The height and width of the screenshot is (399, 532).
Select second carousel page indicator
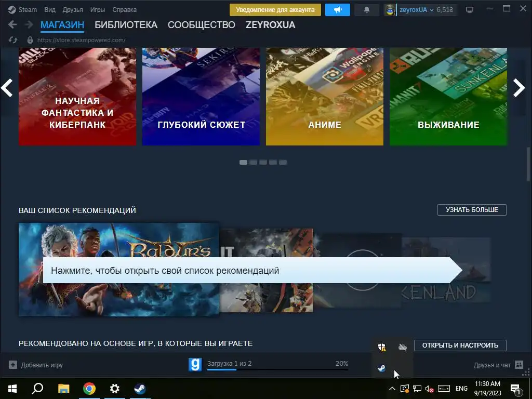[x=253, y=162]
